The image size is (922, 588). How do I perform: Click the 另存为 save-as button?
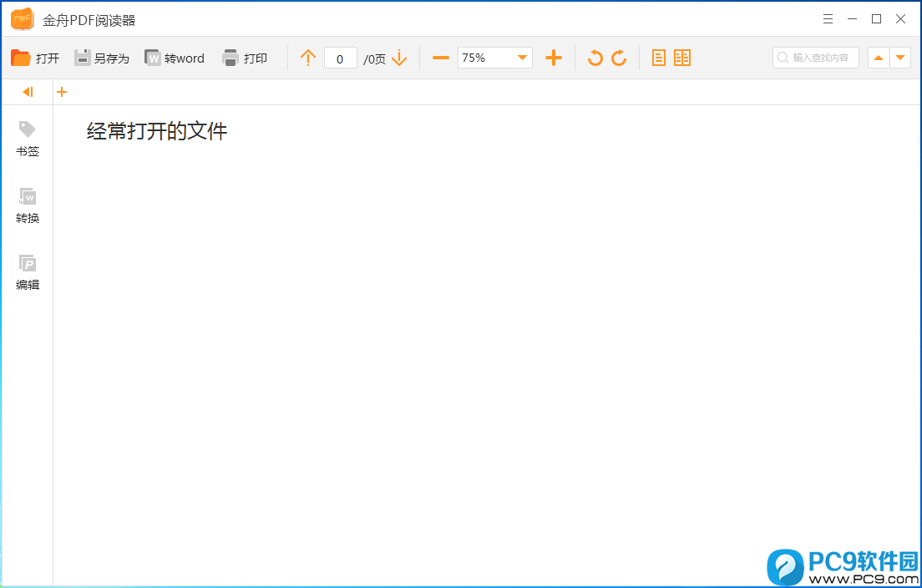pos(102,58)
